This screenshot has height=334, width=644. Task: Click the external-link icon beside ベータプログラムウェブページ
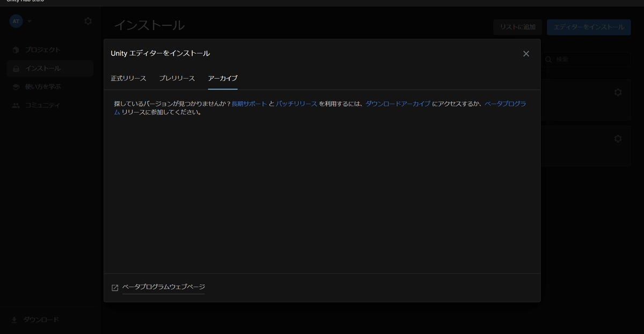point(114,287)
